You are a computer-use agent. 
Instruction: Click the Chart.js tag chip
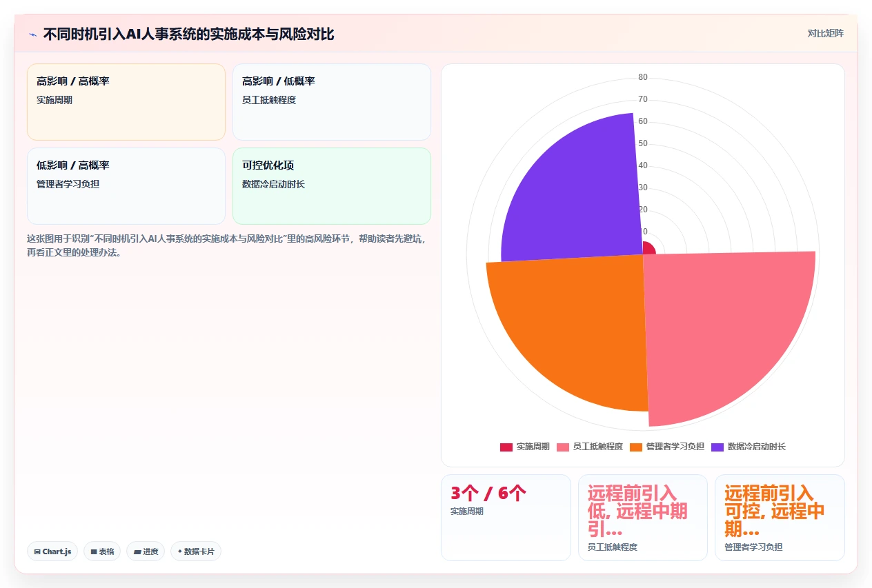(52, 551)
